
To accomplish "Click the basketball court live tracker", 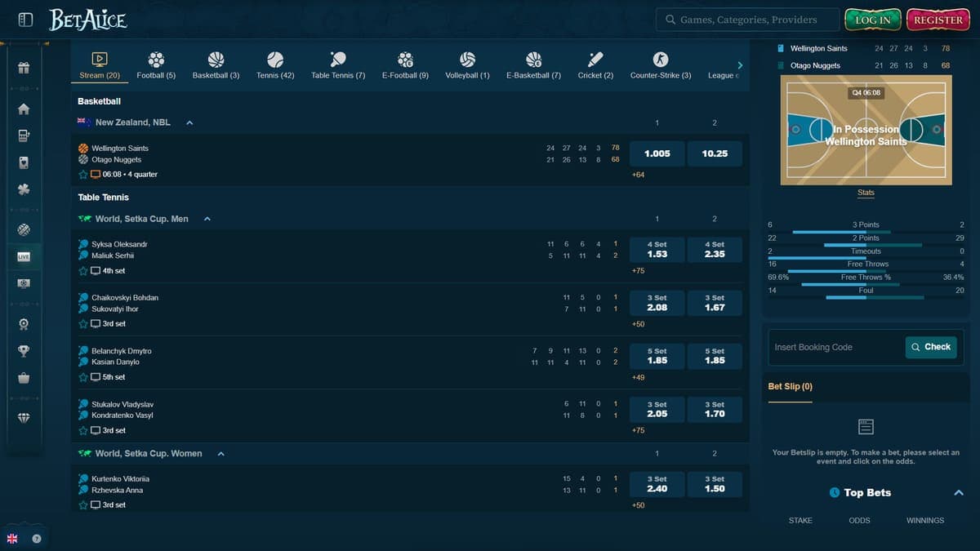I will [866, 131].
